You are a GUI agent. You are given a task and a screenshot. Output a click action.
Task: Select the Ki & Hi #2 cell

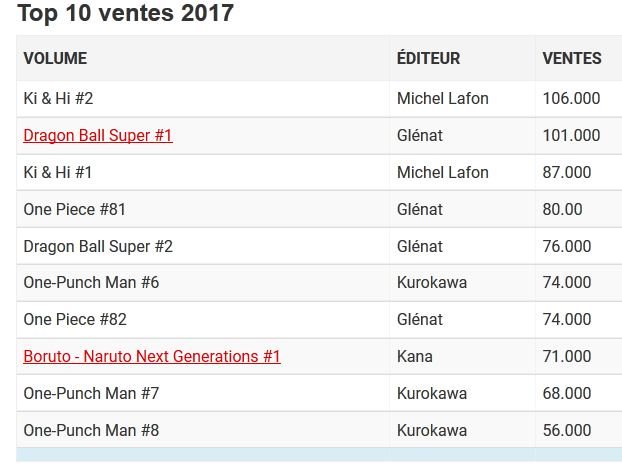pos(58,98)
